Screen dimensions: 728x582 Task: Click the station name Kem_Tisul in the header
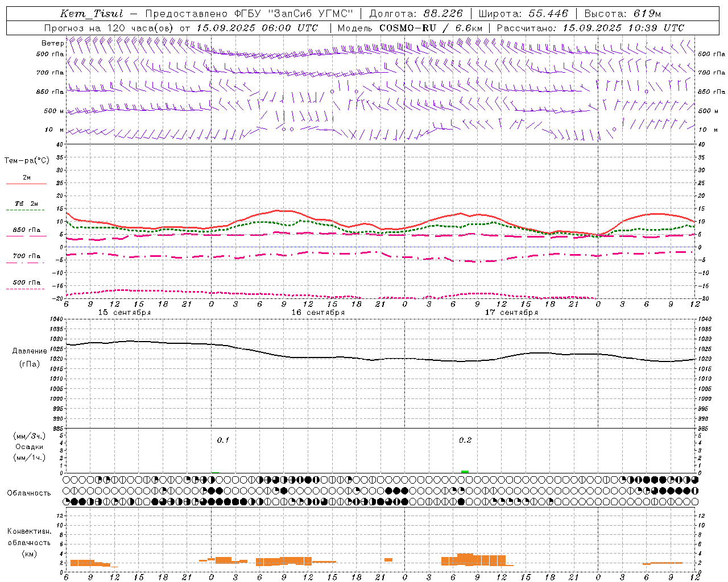point(91,14)
